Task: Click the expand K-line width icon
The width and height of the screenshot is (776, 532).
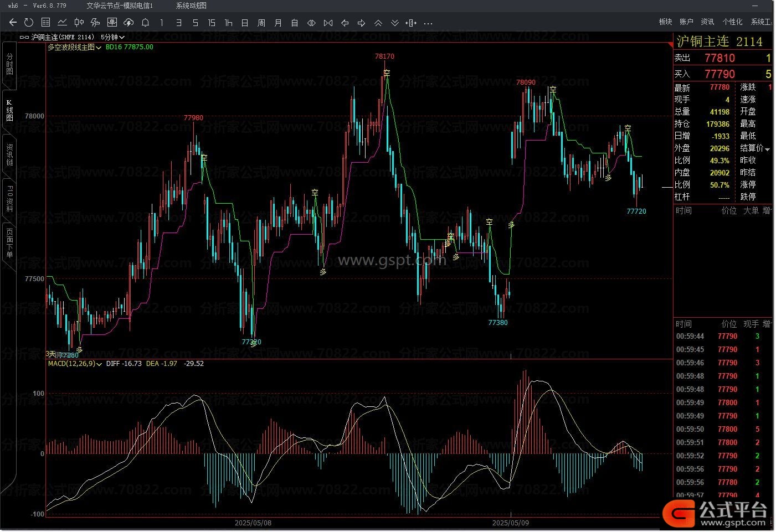Action: click(311, 23)
